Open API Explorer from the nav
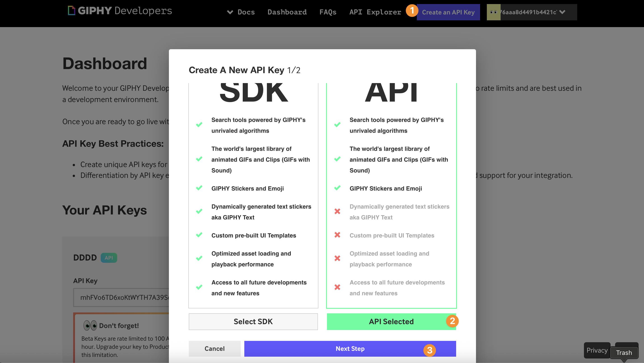644x363 pixels. pos(375,12)
